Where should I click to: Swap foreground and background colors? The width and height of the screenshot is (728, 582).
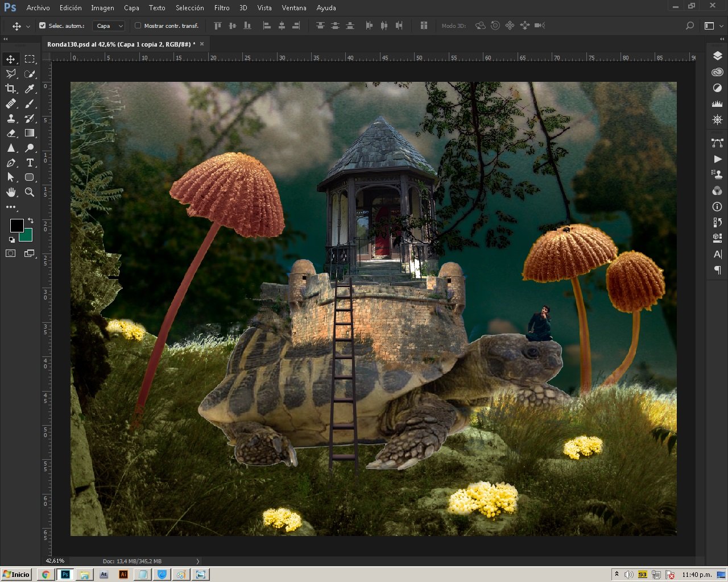(31, 220)
